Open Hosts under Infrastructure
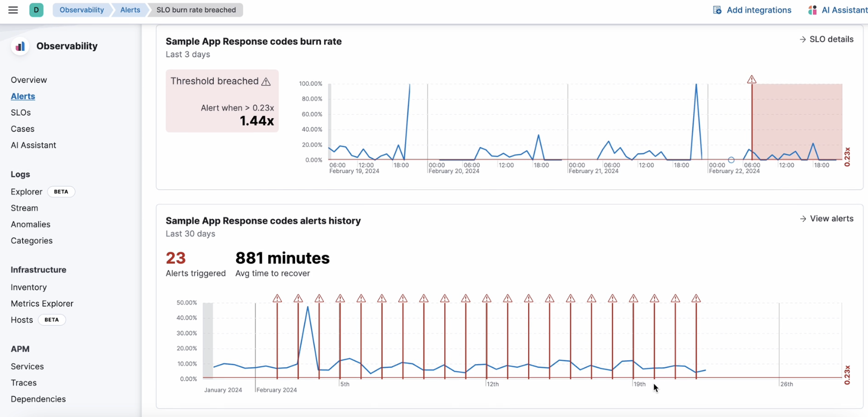This screenshot has height=417, width=868. click(x=22, y=320)
